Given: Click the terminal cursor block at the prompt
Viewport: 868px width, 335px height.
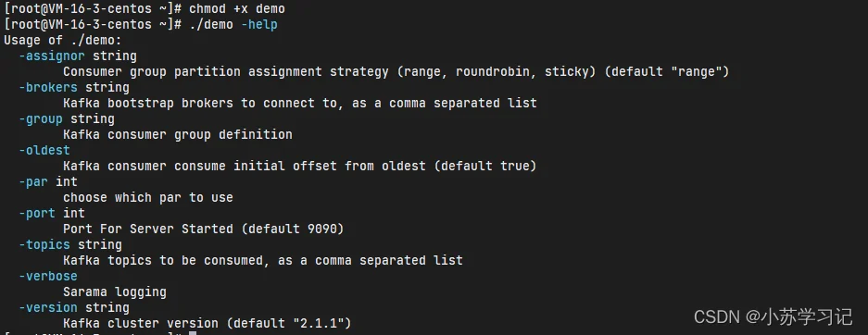Looking at the screenshot, I should [x=193, y=333].
